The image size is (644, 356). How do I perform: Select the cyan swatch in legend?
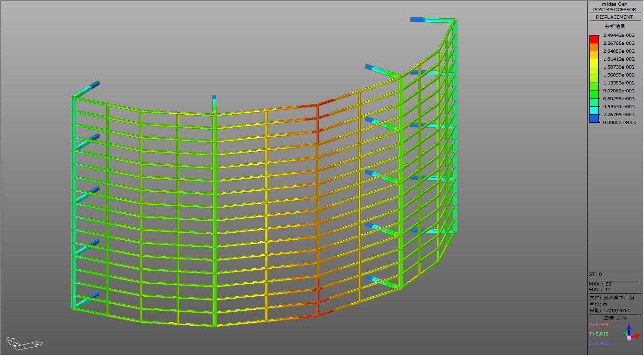coord(594,111)
